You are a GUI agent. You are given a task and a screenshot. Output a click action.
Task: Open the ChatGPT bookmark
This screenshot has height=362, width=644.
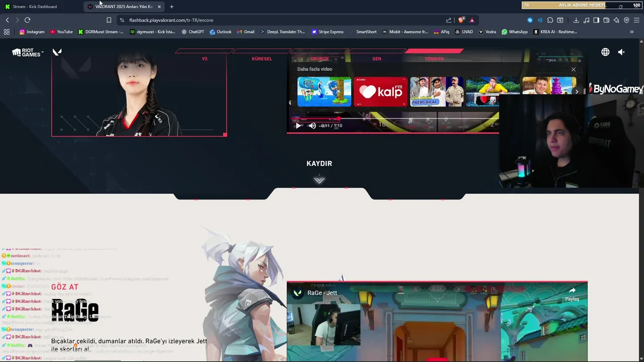point(193,32)
